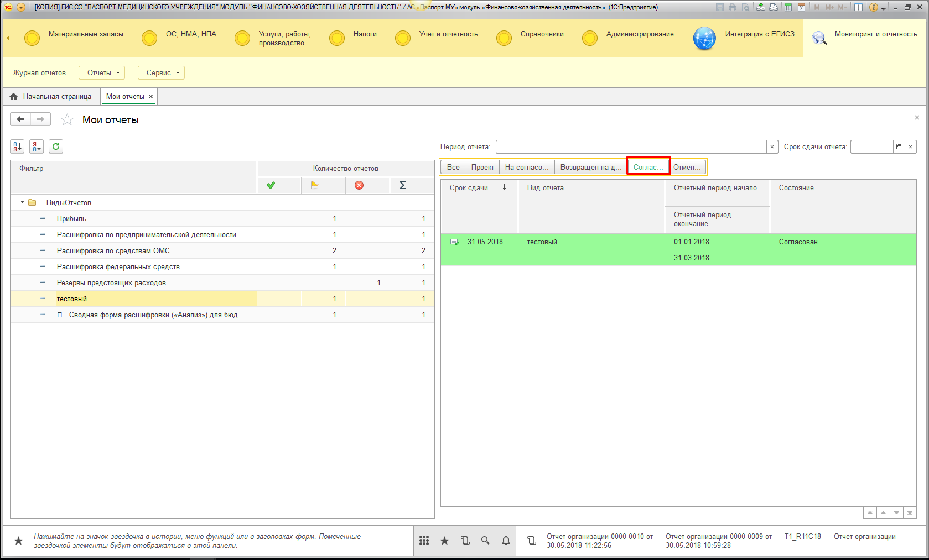
Task: Open the Сервис dropdown menu
Action: (161, 73)
